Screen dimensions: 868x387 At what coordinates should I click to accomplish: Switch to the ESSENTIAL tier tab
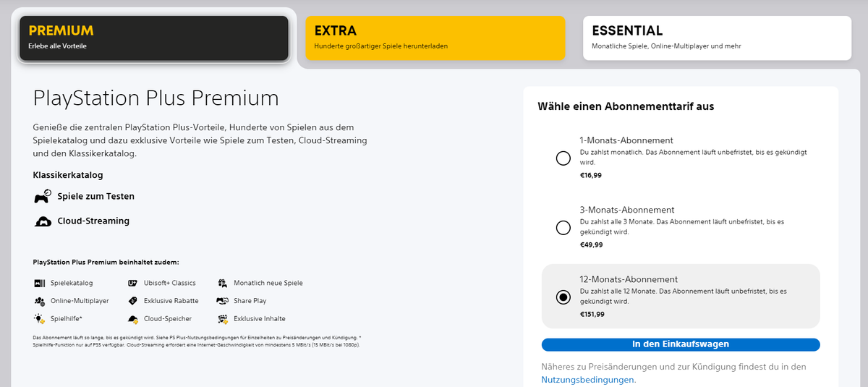(x=717, y=38)
